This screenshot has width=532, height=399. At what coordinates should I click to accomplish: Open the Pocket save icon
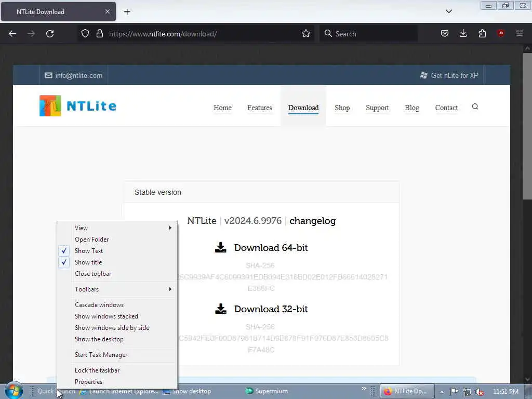445,33
